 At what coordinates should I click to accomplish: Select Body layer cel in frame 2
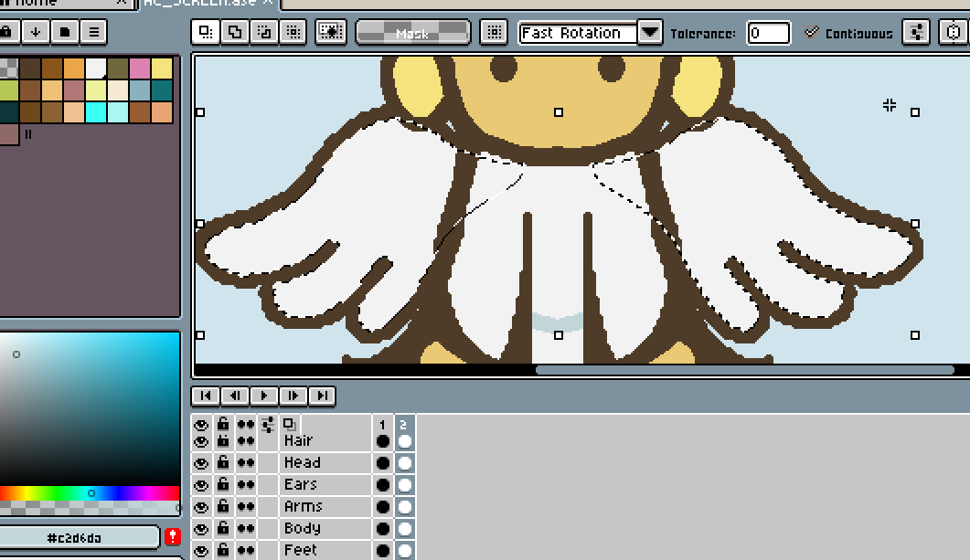pyautogui.click(x=405, y=529)
